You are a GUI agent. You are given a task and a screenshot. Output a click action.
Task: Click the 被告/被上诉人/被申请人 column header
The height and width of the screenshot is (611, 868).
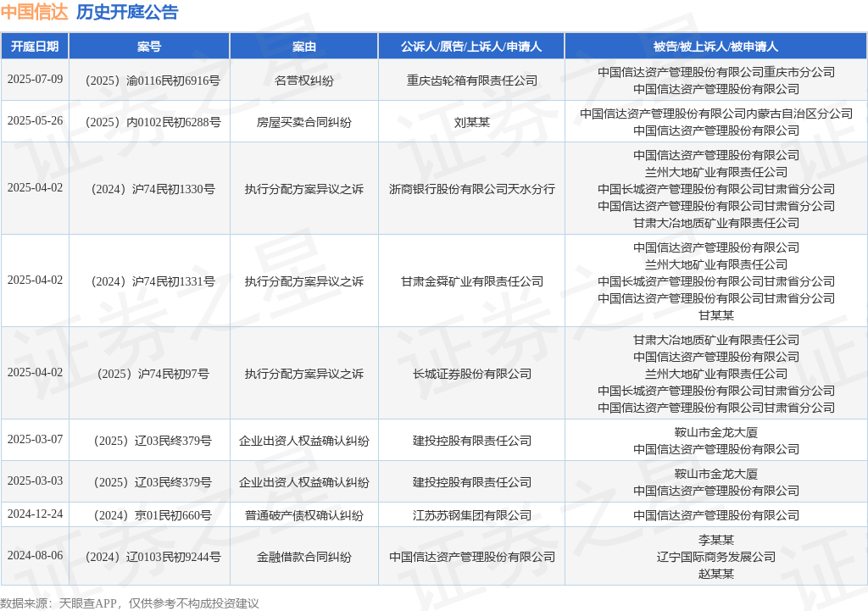click(715, 47)
